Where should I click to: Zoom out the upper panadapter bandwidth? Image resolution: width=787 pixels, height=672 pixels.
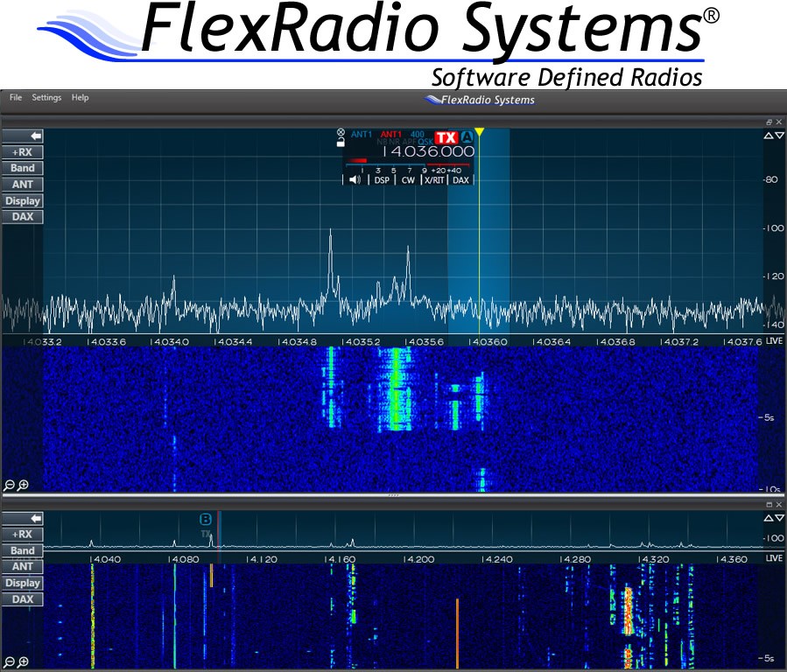tap(9, 486)
